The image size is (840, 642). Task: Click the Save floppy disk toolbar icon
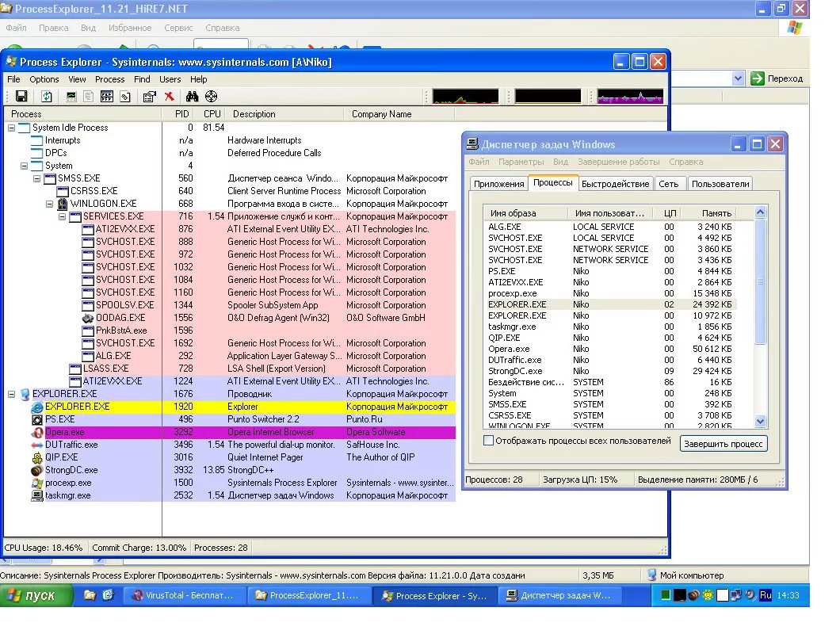(21, 97)
